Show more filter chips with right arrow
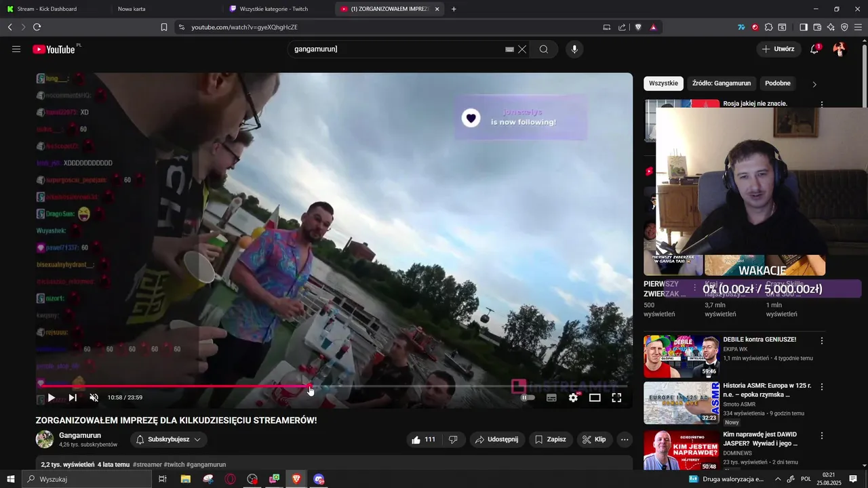This screenshot has width=868, height=488. pyautogui.click(x=814, y=84)
